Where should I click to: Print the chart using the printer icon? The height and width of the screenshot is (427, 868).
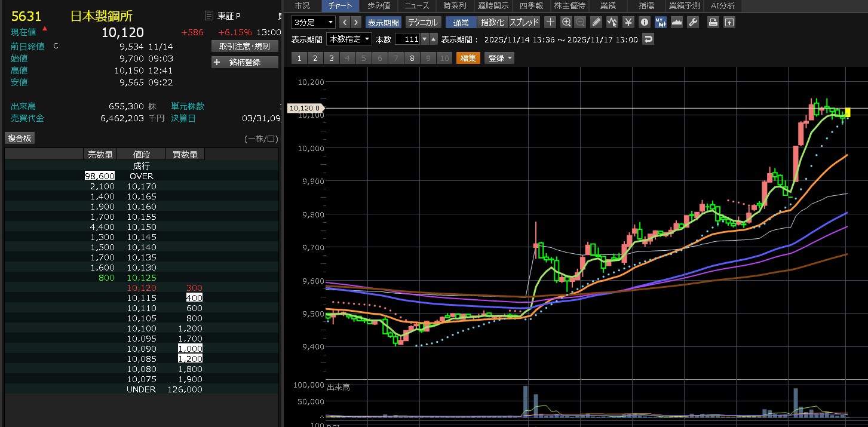(713, 22)
